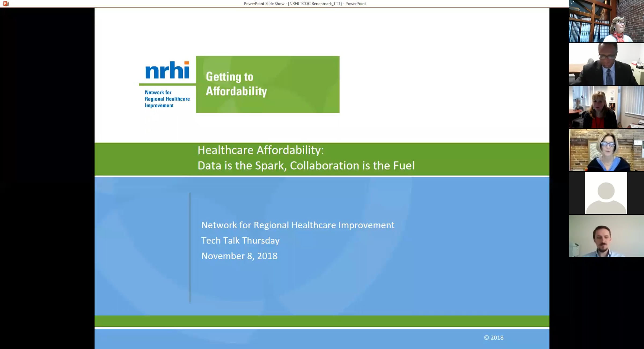Click the '© 2018' copyright text
Viewport: 644px width, 349px height.
click(493, 337)
